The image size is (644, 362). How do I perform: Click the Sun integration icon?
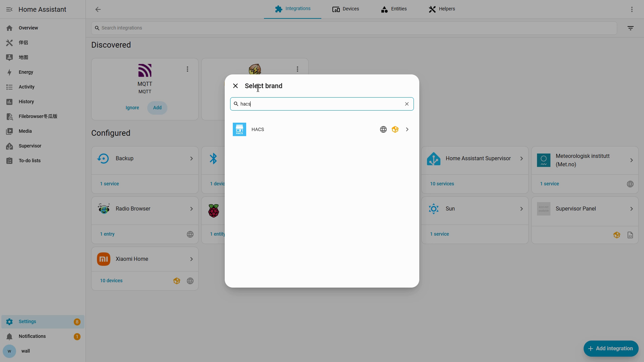tap(434, 209)
